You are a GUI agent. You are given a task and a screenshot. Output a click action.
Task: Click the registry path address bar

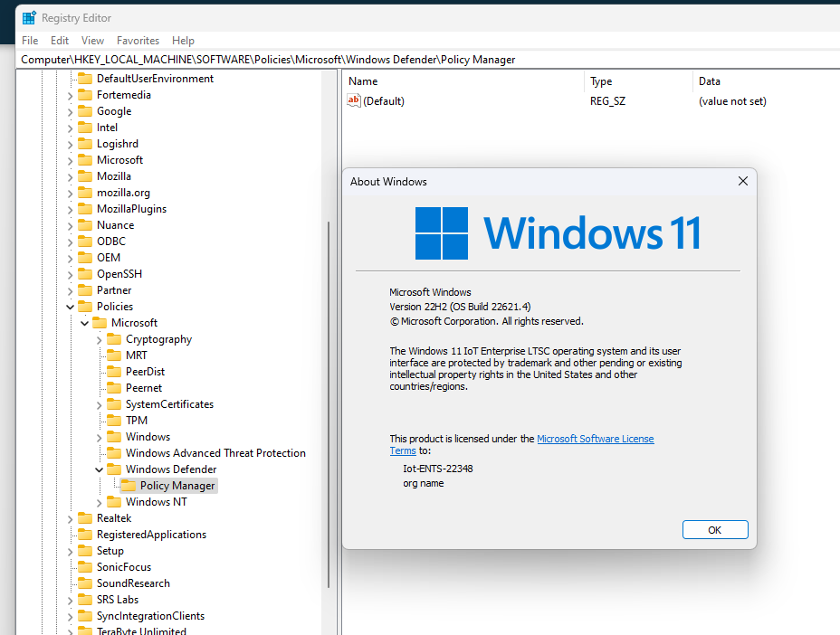pyautogui.click(x=428, y=60)
